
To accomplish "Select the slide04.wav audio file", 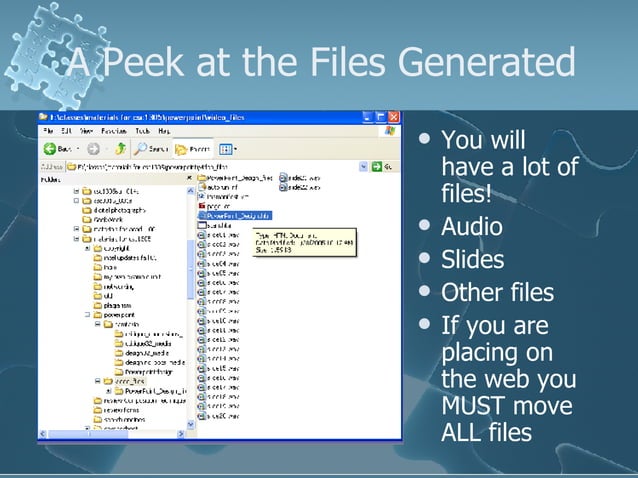I will (218, 264).
